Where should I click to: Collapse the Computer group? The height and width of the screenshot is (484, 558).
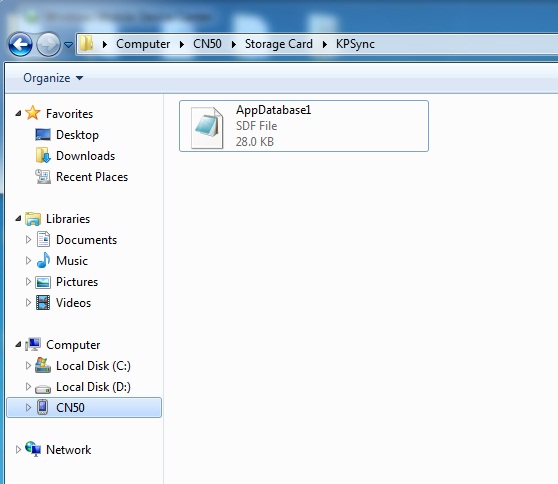[x=18, y=344]
